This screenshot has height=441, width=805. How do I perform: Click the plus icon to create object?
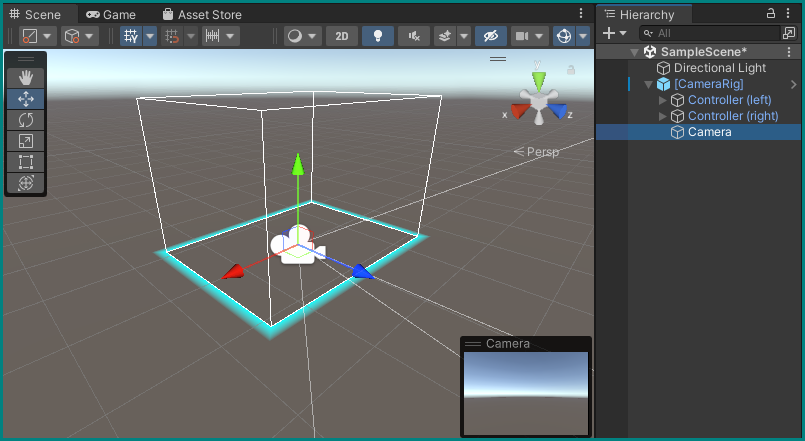pyautogui.click(x=608, y=33)
